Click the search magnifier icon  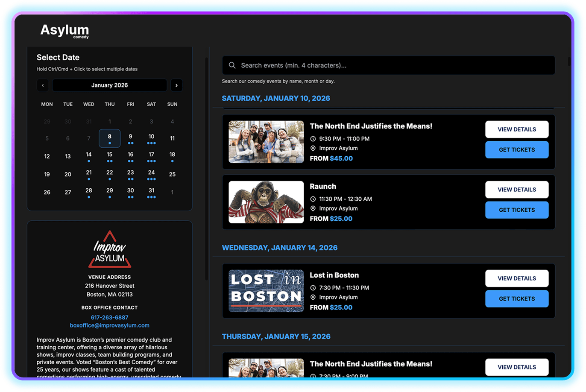(232, 65)
